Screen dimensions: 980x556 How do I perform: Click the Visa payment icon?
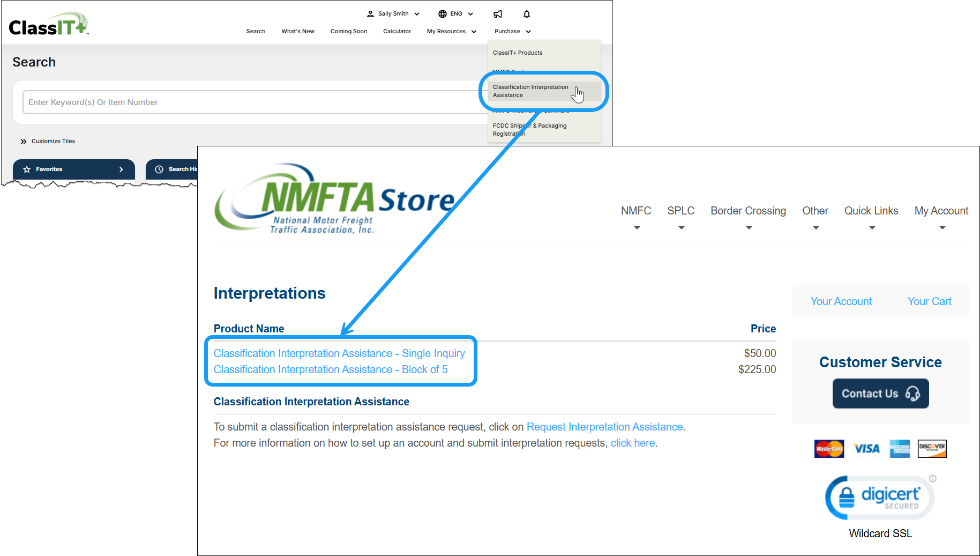click(x=866, y=448)
